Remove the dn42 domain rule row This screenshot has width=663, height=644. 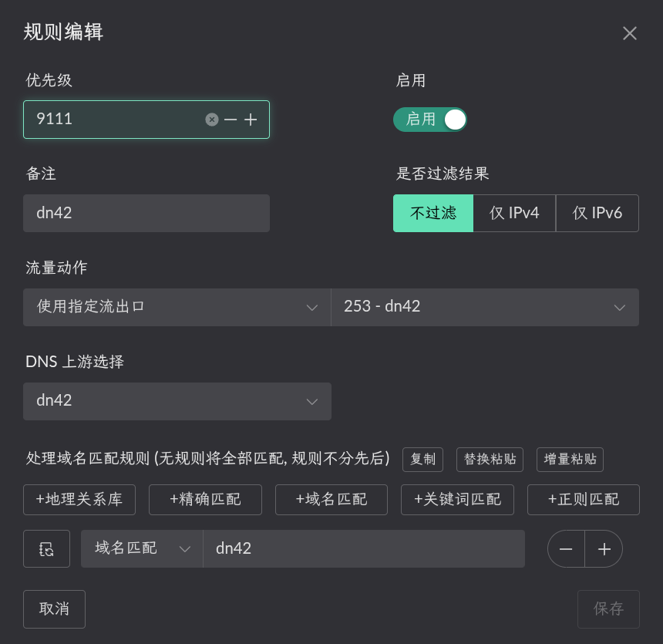pyautogui.click(x=566, y=548)
